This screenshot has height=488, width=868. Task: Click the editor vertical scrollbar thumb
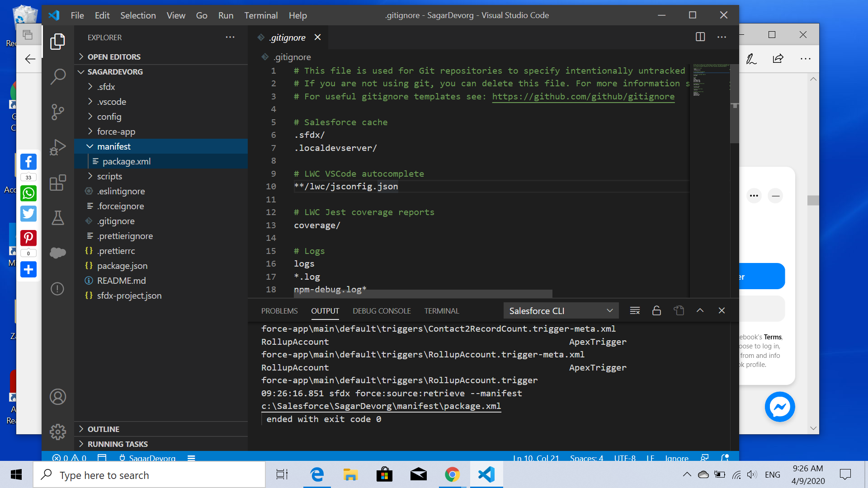click(x=735, y=103)
